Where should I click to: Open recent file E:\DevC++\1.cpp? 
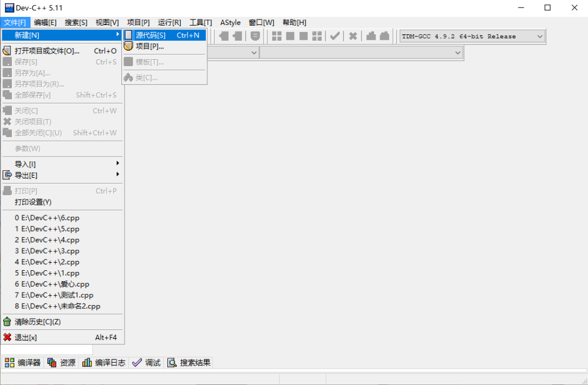[x=62, y=273]
